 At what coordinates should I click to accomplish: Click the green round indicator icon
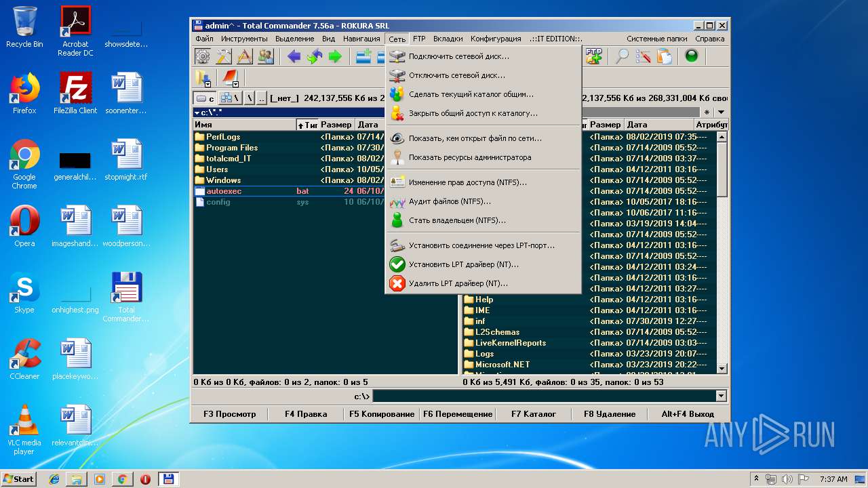(x=692, y=56)
